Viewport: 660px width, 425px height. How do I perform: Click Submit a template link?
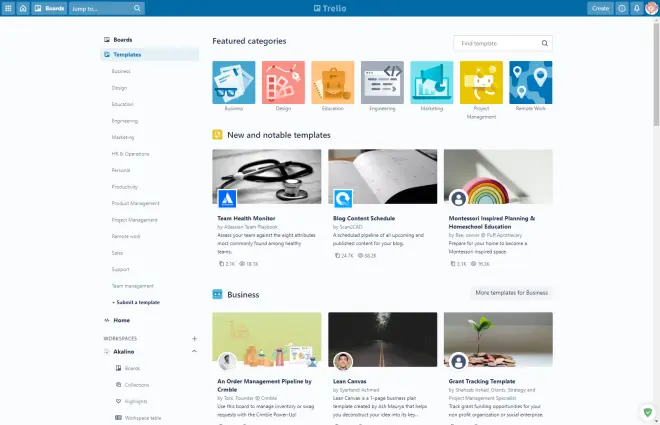(136, 302)
